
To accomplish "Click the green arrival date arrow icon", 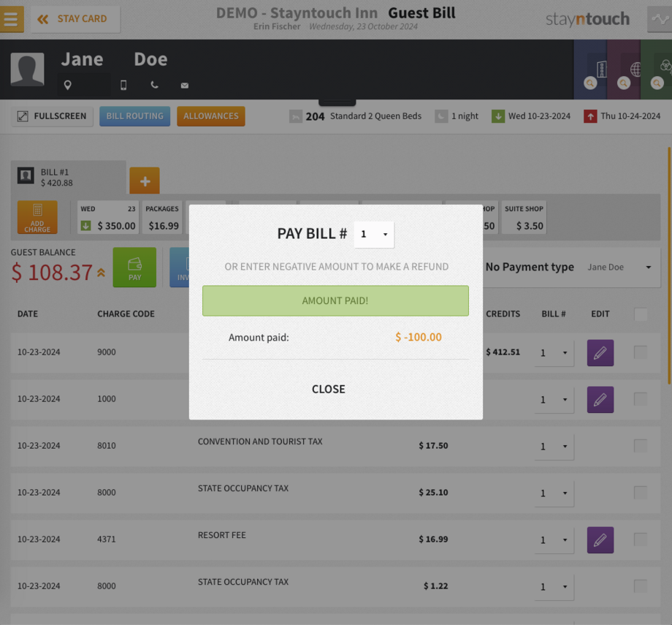I will tap(498, 116).
